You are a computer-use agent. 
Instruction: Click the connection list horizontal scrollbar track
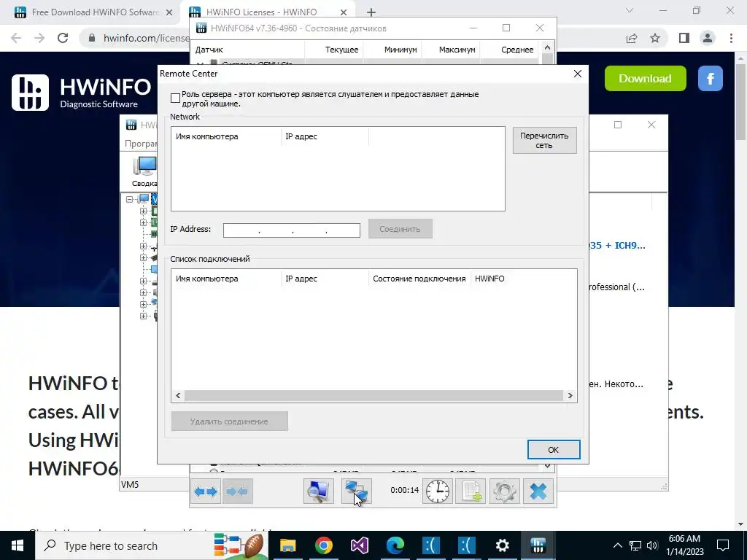(374, 396)
